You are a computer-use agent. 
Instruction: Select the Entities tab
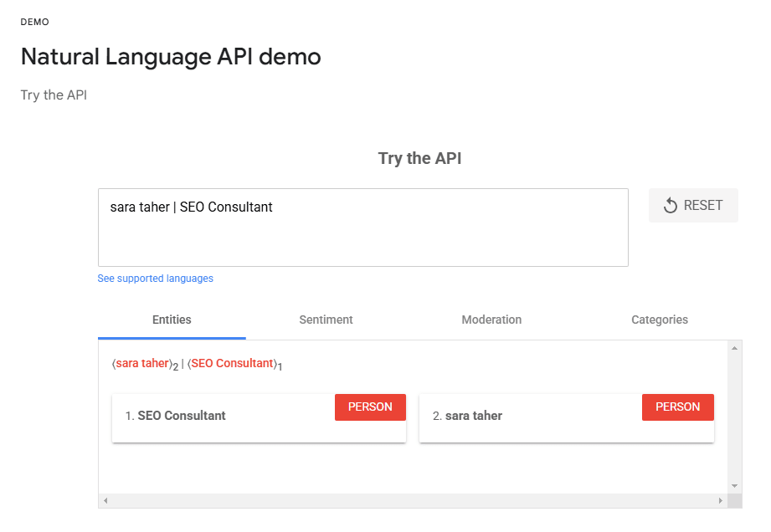[x=172, y=320]
